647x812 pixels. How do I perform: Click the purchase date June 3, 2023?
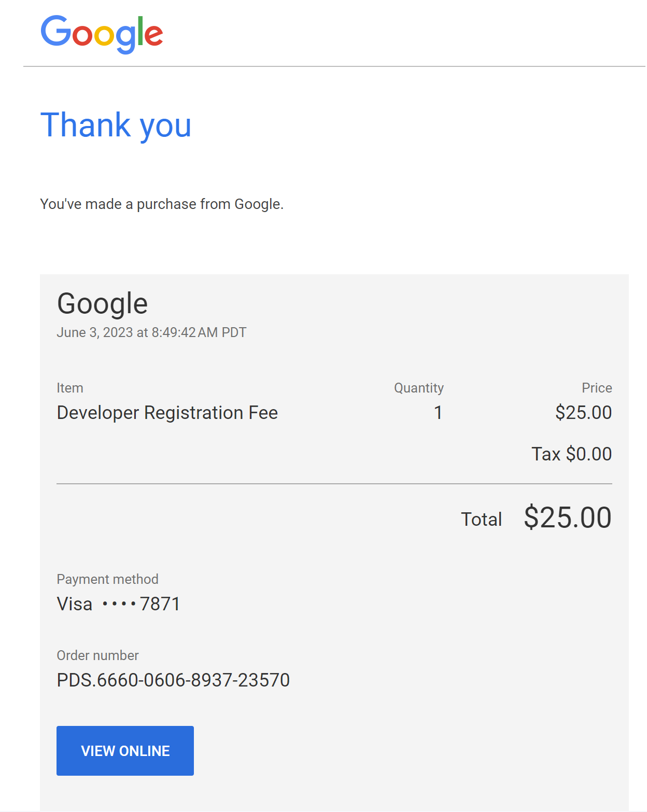coord(151,332)
